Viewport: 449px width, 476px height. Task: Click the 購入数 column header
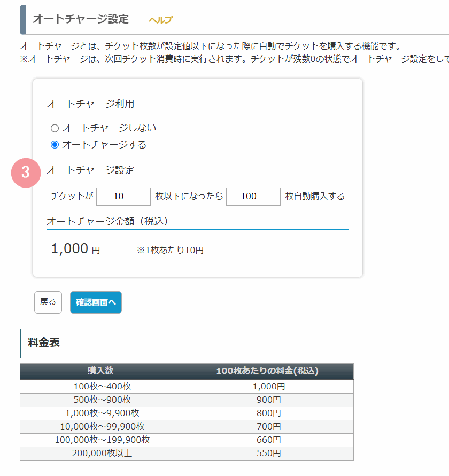pos(100,371)
